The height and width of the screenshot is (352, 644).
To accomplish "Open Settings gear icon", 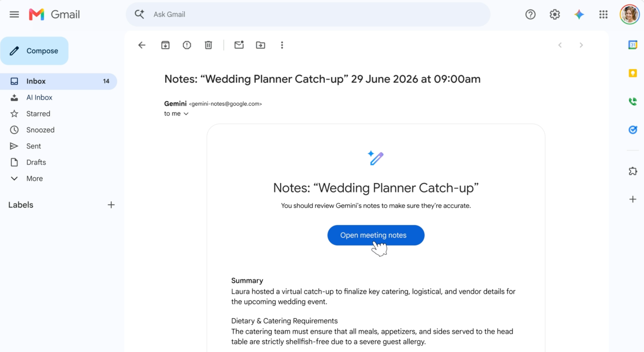I will [x=555, y=14].
